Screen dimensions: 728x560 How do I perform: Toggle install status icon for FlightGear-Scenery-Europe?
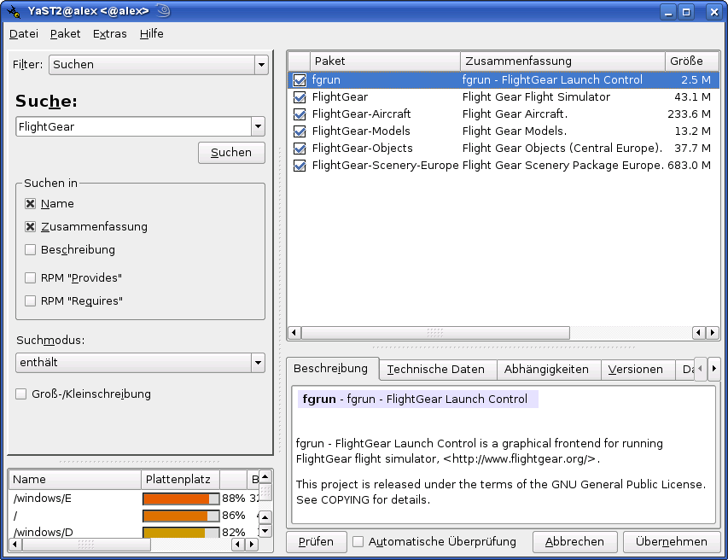point(300,166)
